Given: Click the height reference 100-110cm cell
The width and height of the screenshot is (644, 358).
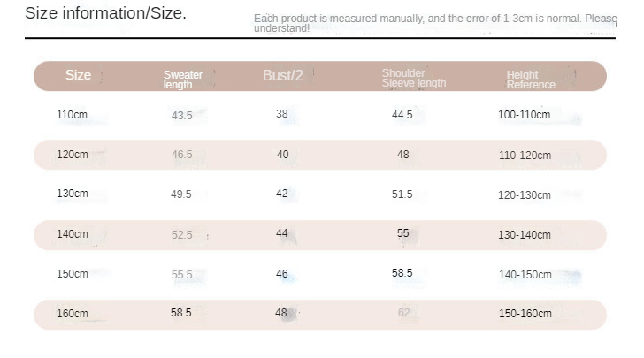Looking at the screenshot, I should [x=524, y=116].
